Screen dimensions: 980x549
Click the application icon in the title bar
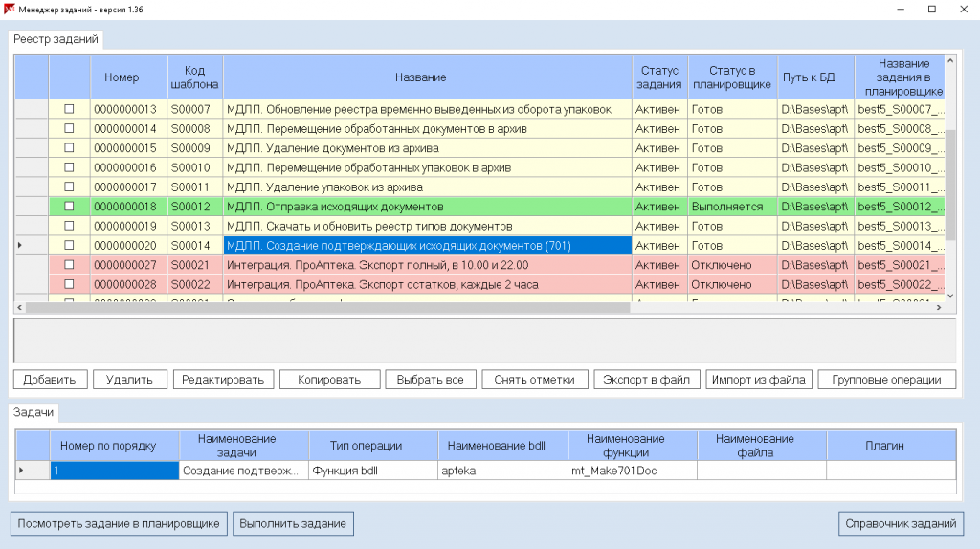tap(10, 9)
